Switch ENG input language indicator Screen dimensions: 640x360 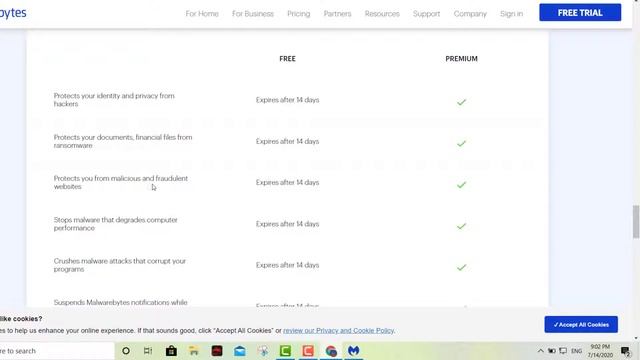pos(576,351)
